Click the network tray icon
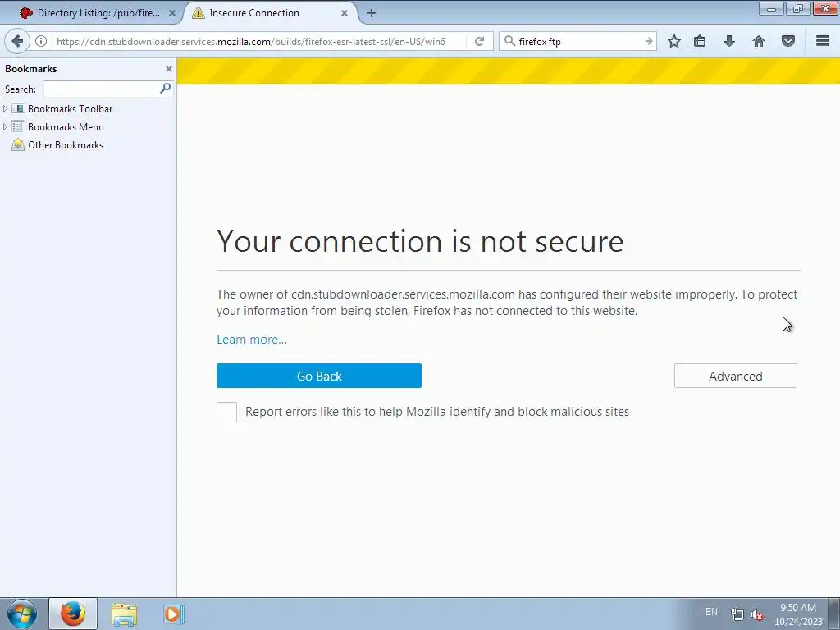The width and height of the screenshot is (840, 630). [737, 614]
